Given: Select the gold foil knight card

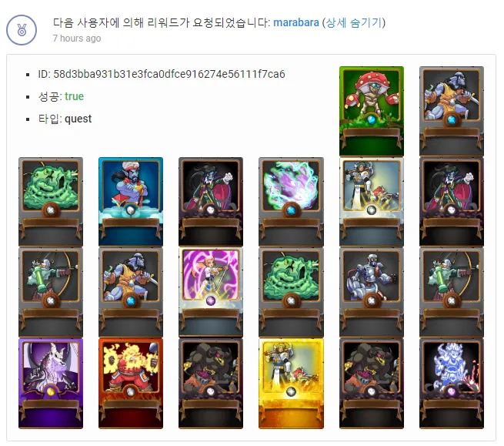Looking at the screenshot, I should click(x=291, y=383).
